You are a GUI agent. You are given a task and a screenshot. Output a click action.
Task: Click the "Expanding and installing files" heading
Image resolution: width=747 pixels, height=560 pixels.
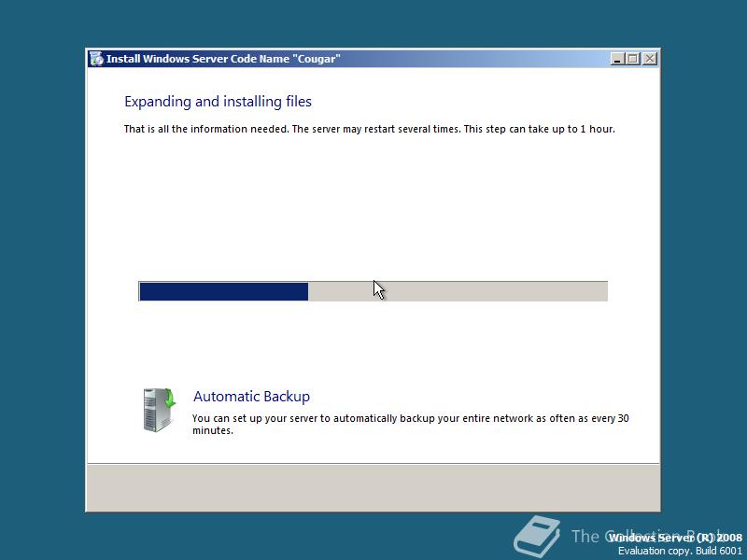(x=218, y=102)
